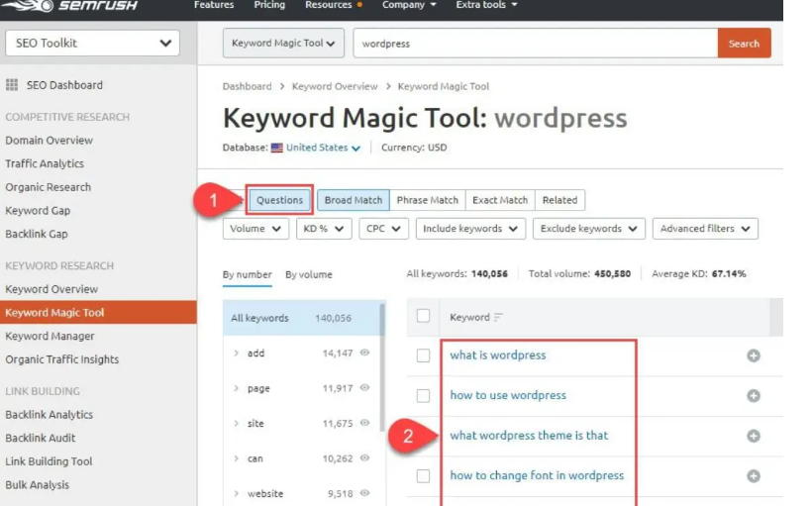Go to Keyword Overview breadcrumb
812x506 pixels.
click(x=335, y=86)
